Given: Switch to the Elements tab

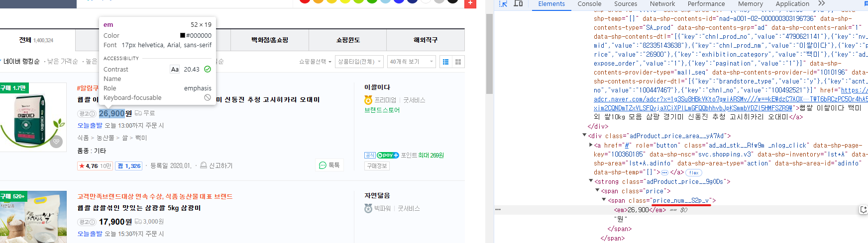Looking at the screenshot, I should click(x=551, y=4).
